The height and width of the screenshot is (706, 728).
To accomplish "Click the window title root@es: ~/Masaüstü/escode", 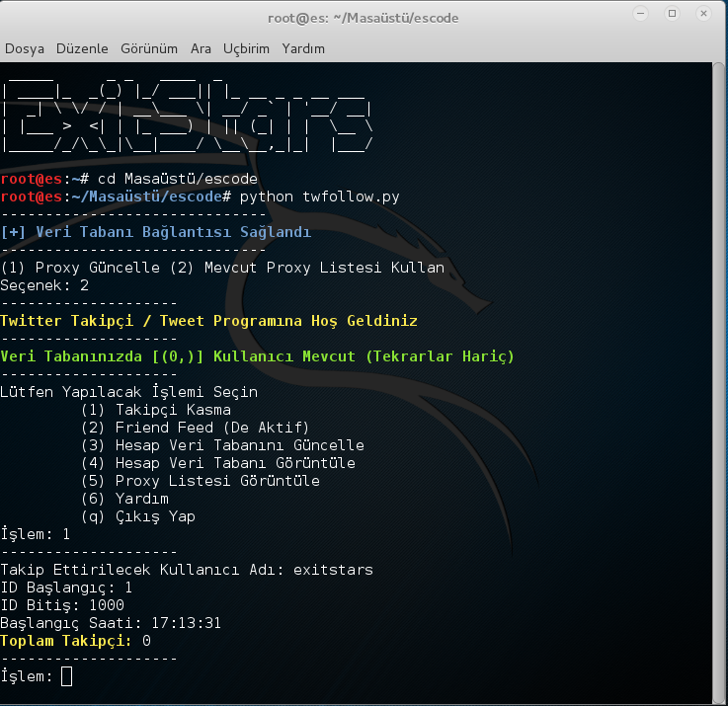I will [364, 18].
